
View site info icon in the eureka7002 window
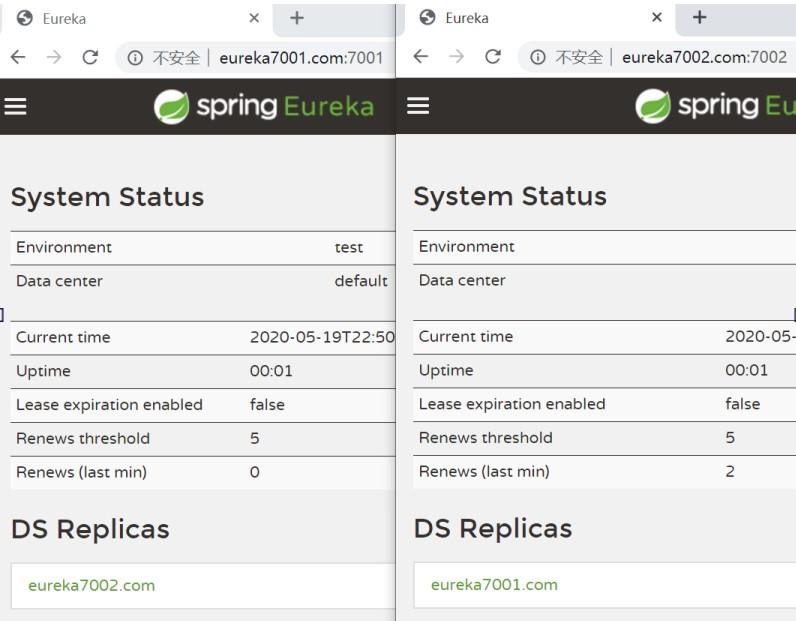(x=538, y=57)
